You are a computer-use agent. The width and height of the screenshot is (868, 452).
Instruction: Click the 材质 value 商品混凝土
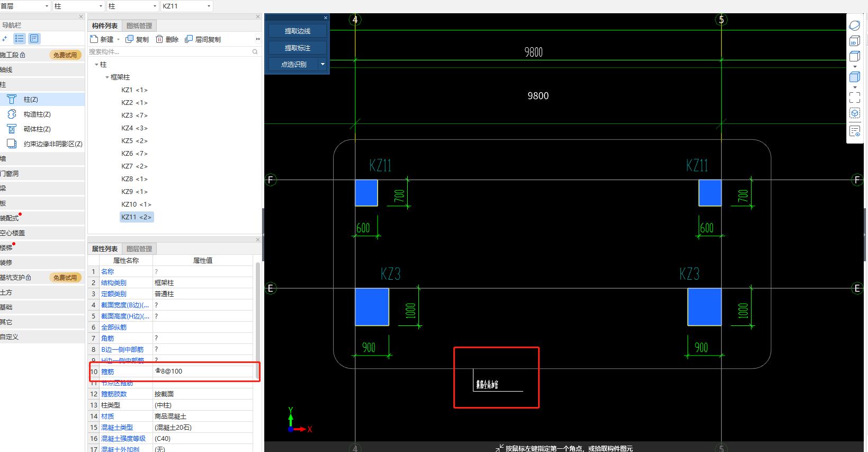pyautogui.click(x=203, y=416)
